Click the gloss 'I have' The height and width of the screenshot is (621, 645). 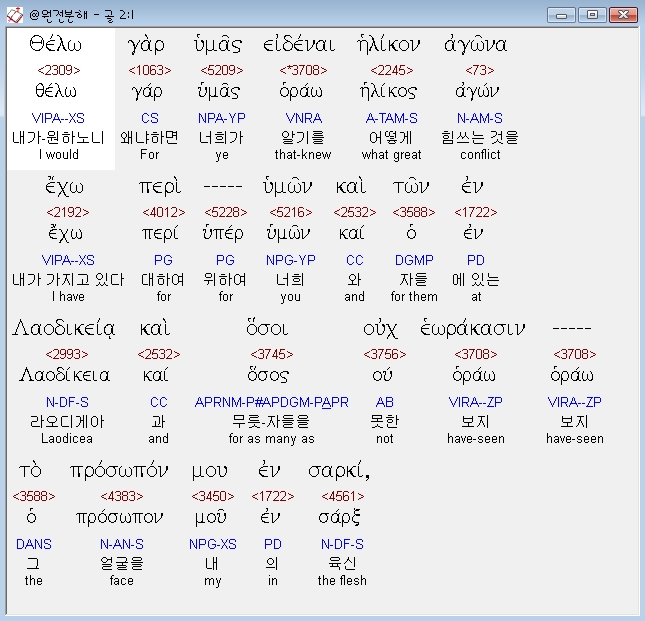click(68, 297)
